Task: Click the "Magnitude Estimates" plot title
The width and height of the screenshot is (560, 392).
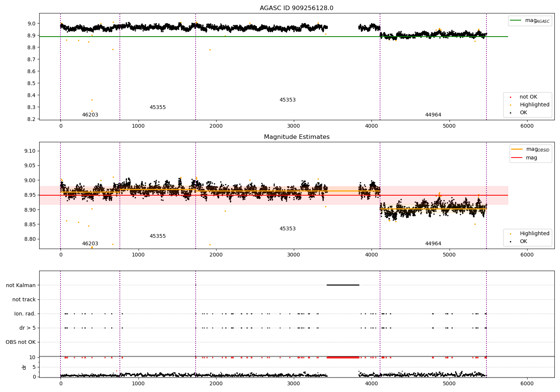Action: 296,137
